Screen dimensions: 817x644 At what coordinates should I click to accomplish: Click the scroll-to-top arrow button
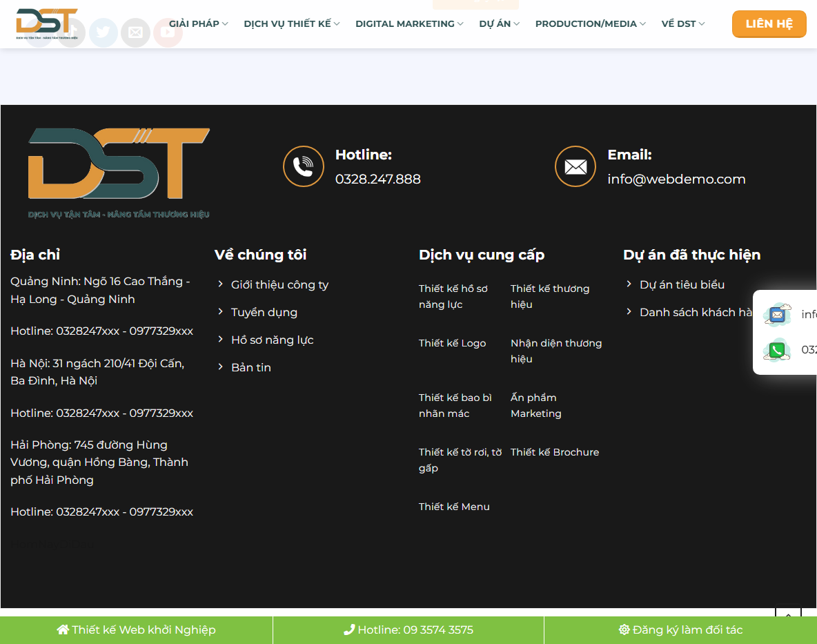coord(788,615)
